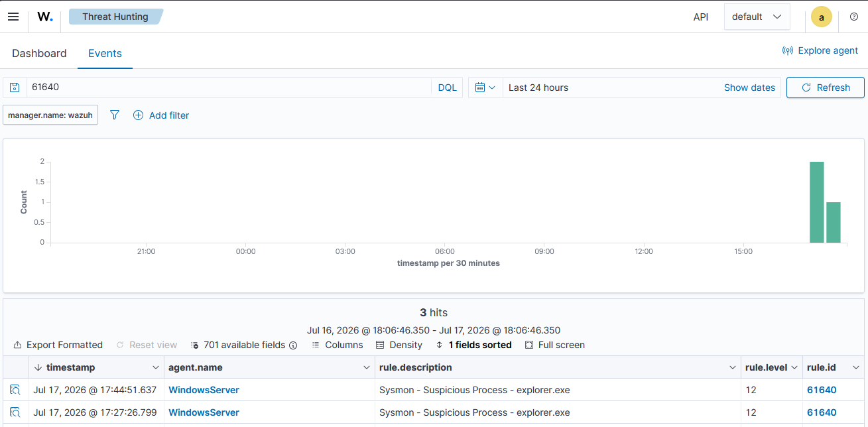Image resolution: width=868 pixels, height=427 pixels.
Task: Click the taller histogram bar of count 2
Action: [816, 202]
